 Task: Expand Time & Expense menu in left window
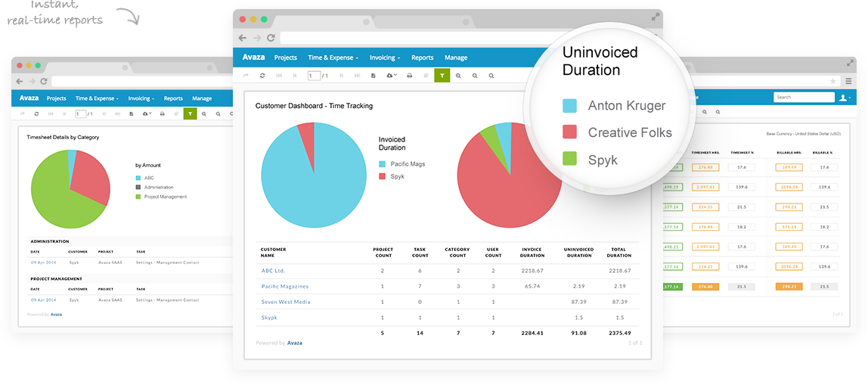point(96,98)
